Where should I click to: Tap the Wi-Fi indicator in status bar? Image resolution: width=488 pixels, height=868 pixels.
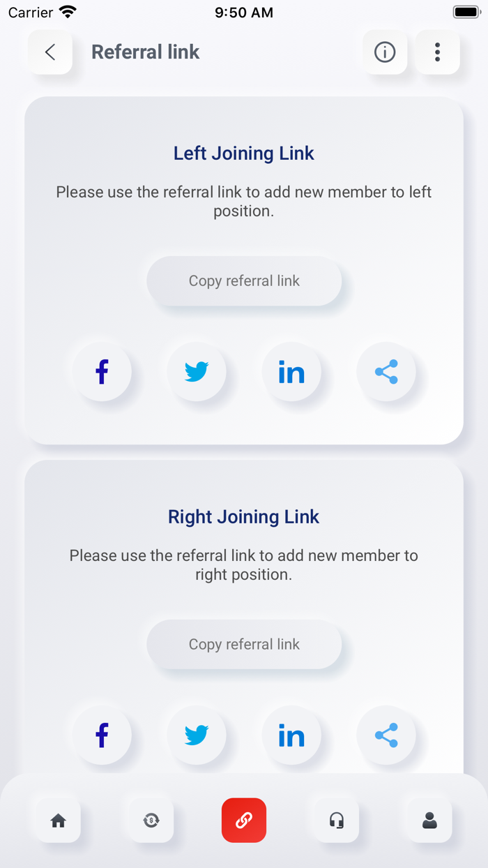pyautogui.click(x=67, y=10)
